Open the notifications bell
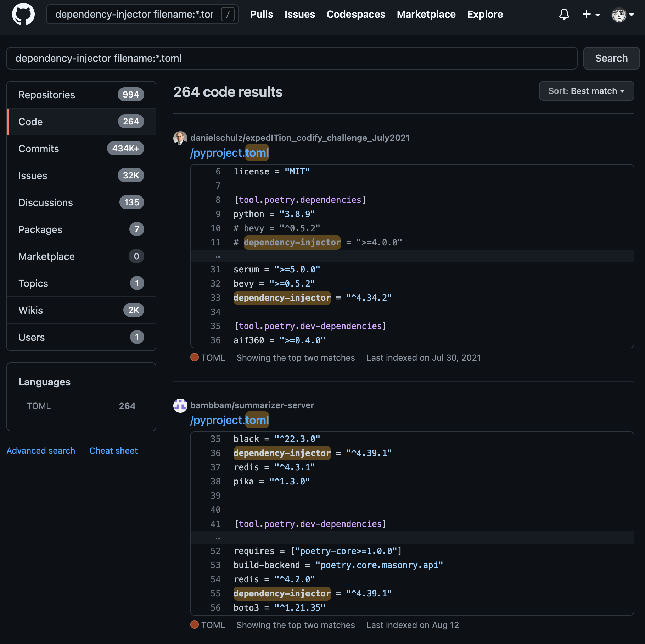This screenshot has width=645, height=644. point(564,14)
